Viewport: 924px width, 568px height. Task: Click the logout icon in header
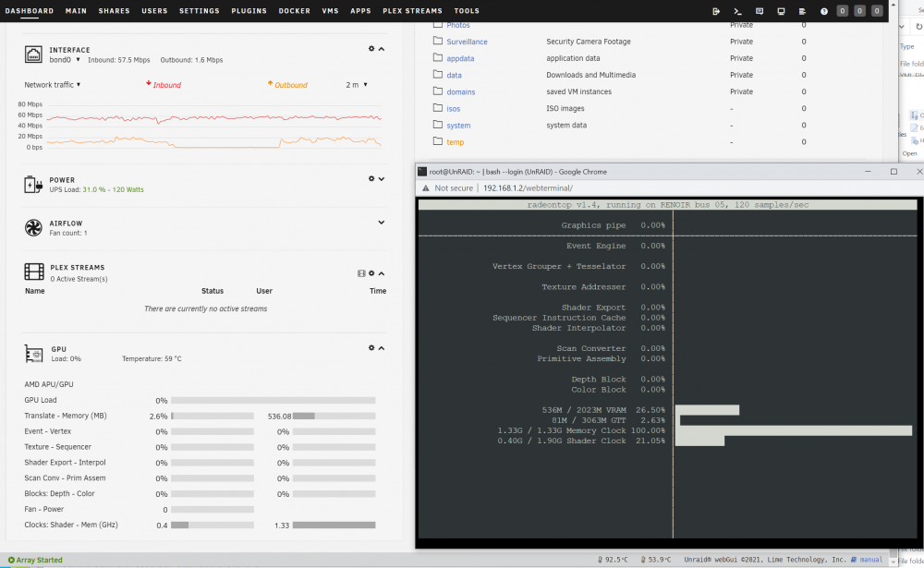[716, 11]
